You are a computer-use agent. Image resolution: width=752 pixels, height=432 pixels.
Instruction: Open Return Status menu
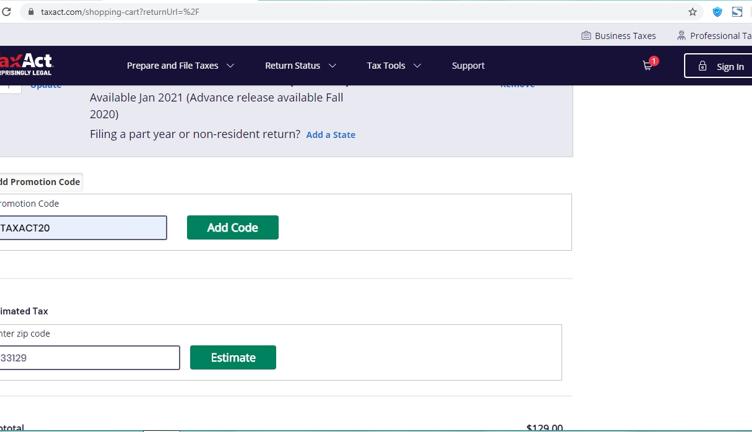(293, 66)
